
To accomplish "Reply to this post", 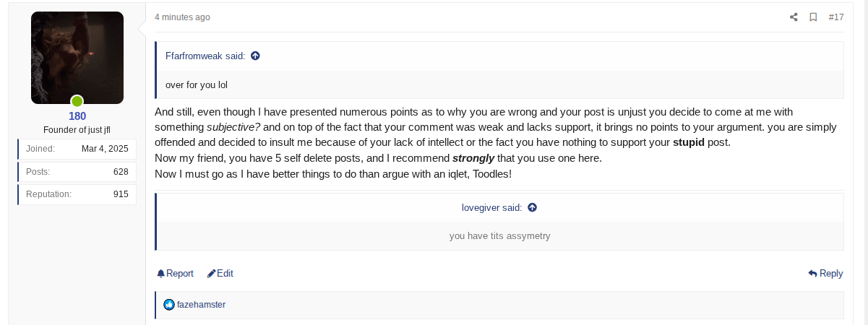I will 825,274.
